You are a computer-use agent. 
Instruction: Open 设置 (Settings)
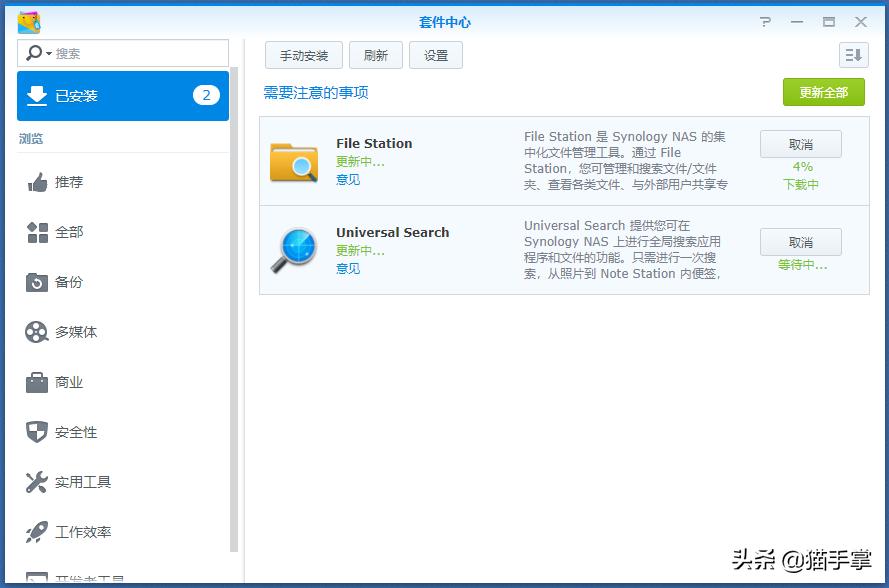tap(435, 55)
